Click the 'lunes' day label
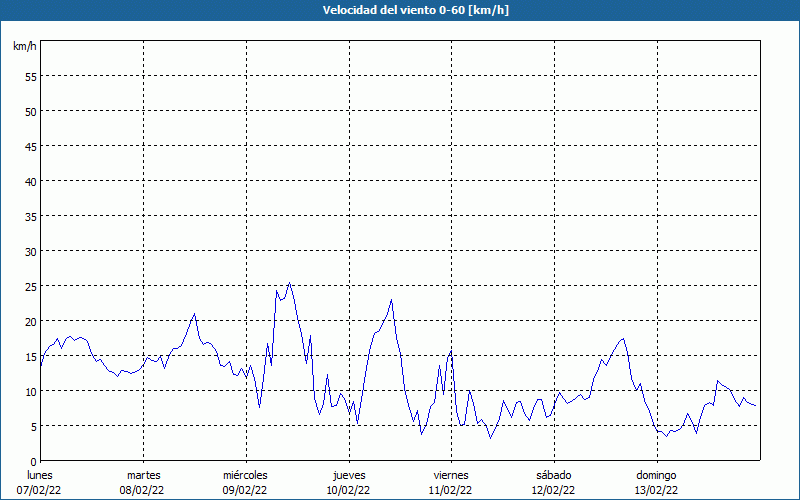This screenshot has height=500, width=800. [x=40, y=475]
